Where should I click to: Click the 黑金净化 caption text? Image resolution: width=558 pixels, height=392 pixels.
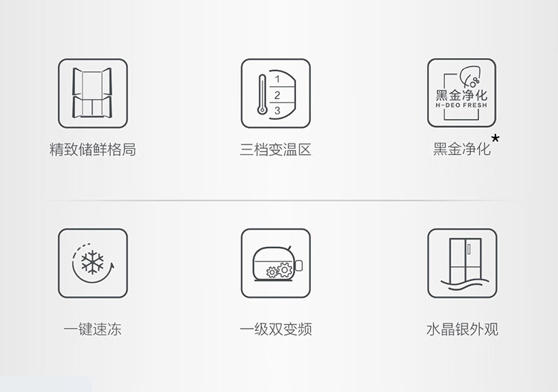[x=462, y=149]
